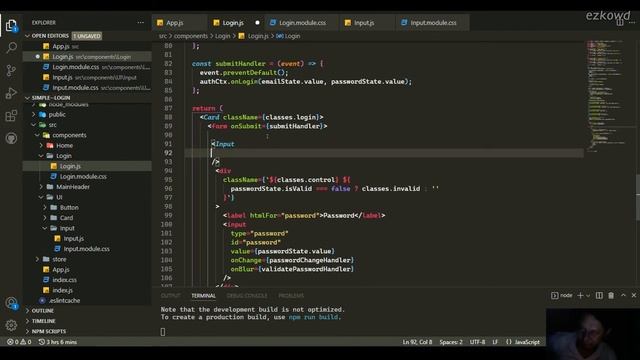This screenshot has height=360, width=640.
Task: Click the 3 hrs 6 mins timer status
Action: coord(58,342)
